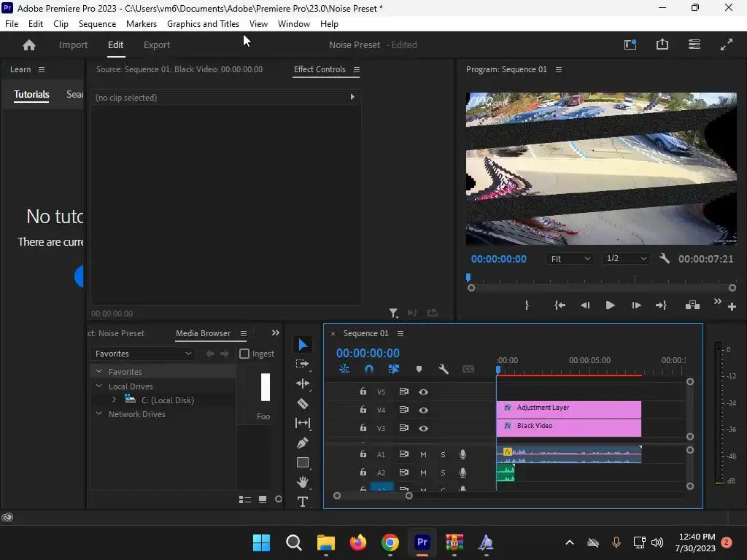Select the Adjustment Layer clip
This screenshot has width=747, height=560.
click(569, 410)
